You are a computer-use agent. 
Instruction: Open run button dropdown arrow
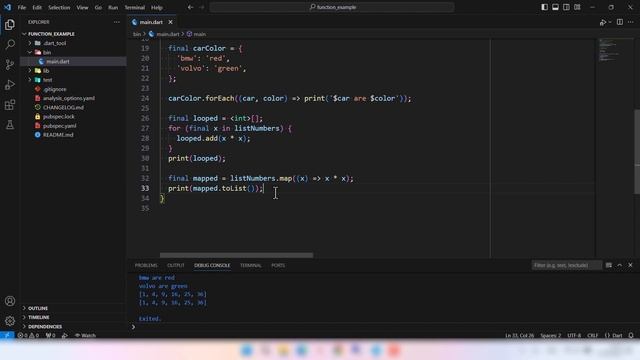coord(610,22)
